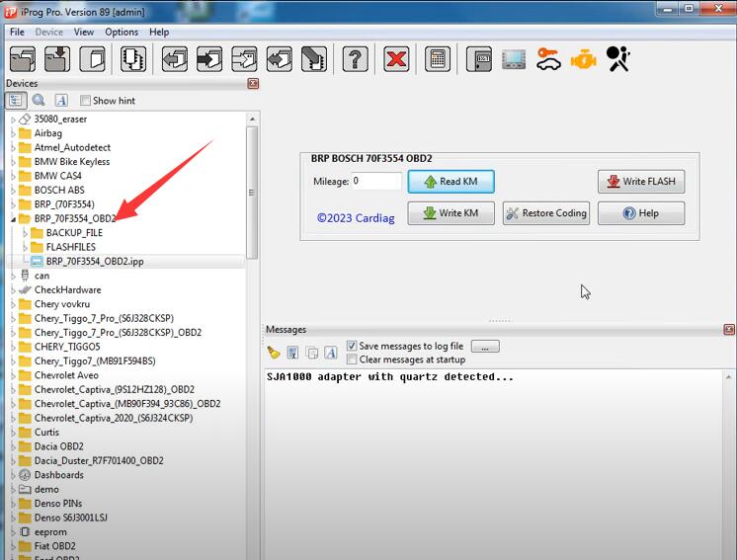Select the CheckHardware tree item
This screenshot has height=560, width=737.
[67, 289]
